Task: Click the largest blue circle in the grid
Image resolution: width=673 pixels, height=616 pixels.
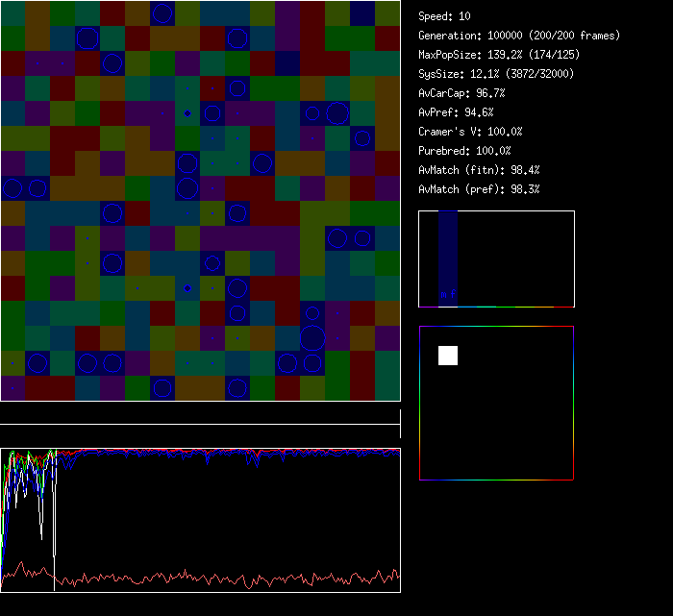Action: click(312, 338)
